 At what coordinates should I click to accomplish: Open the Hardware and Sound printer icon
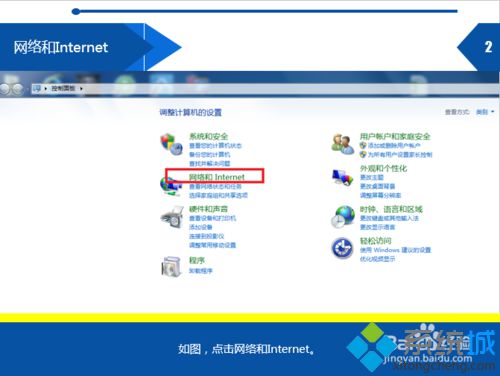pos(172,217)
